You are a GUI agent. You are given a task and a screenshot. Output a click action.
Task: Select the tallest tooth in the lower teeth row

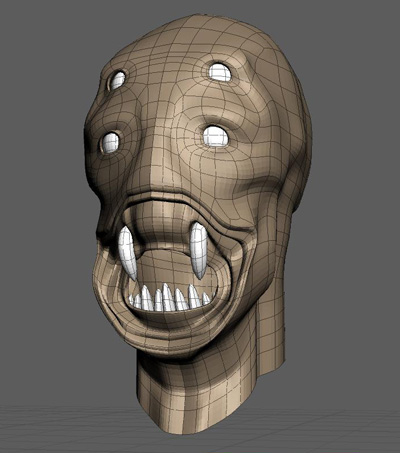pos(168,297)
